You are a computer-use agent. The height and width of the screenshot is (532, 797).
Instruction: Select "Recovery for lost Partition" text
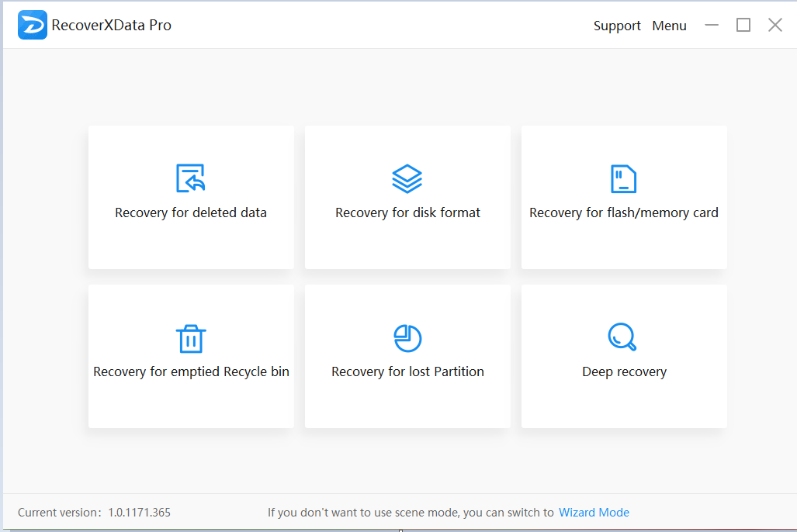(x=407, y=371)
